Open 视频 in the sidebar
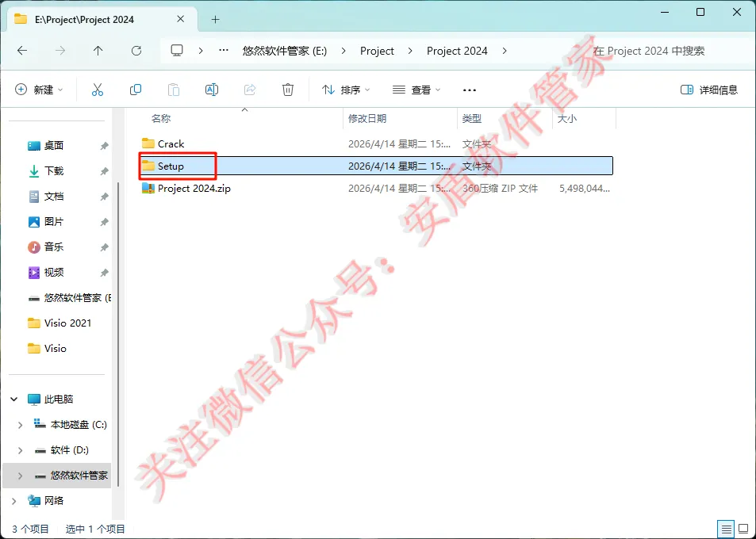756x539 pixels. click(x=53, y=273)
